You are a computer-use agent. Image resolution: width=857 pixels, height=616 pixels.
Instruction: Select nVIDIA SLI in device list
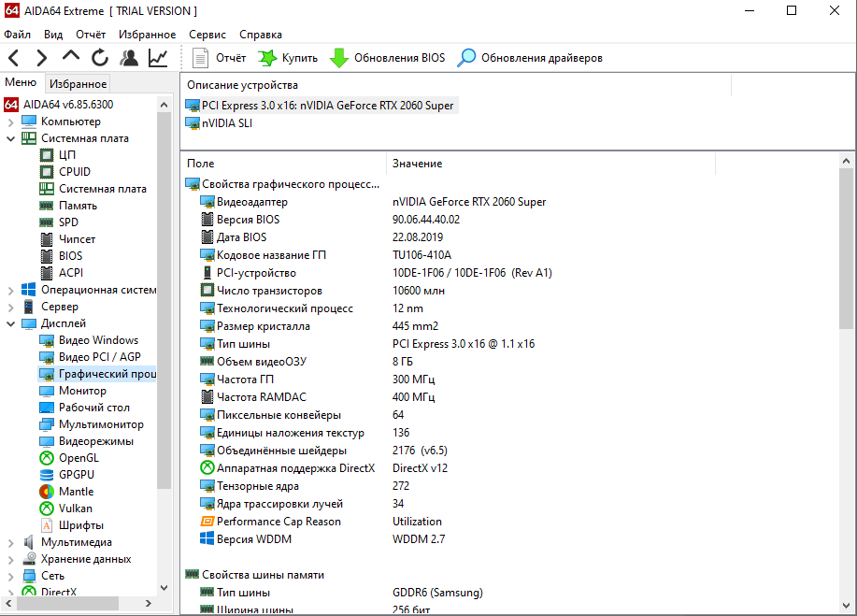226,122
